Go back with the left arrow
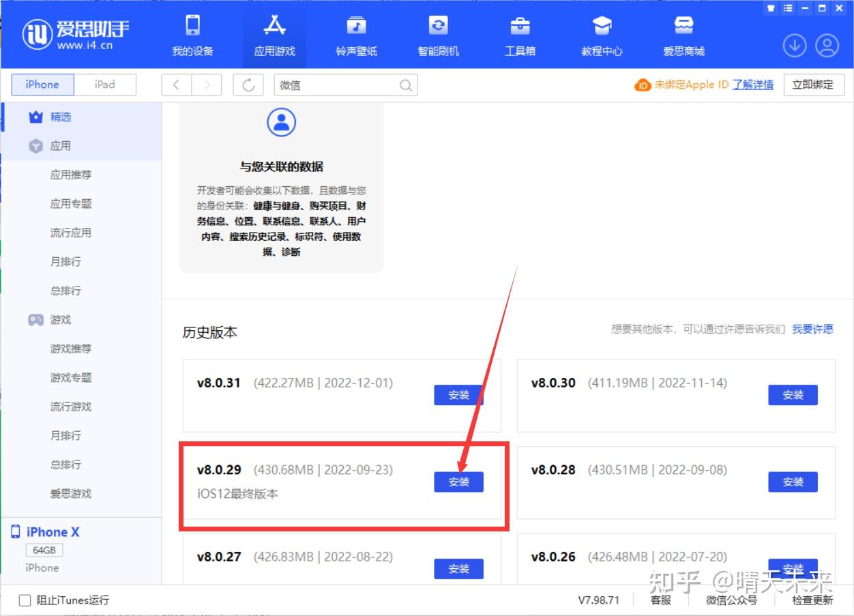Image resolution: width=854 pixels, height=616 pixels. [177, 85]
